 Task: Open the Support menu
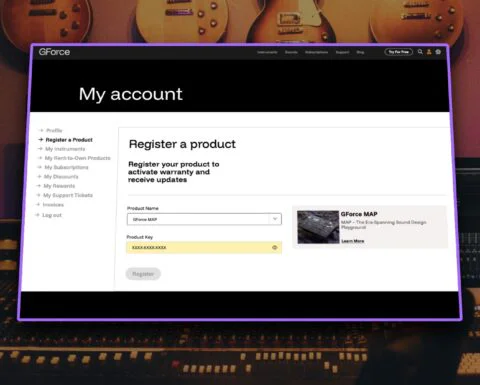(342, 52)
